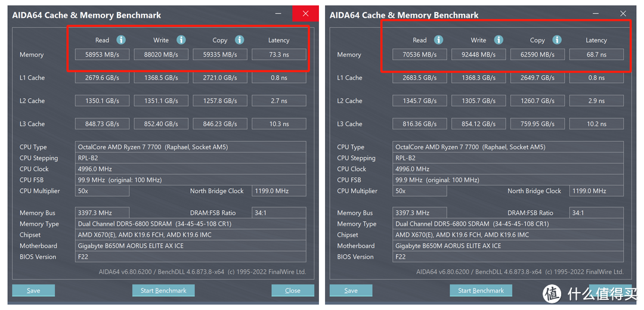
Task: Click the Close button in left window
Action: (x=293, y=290)
